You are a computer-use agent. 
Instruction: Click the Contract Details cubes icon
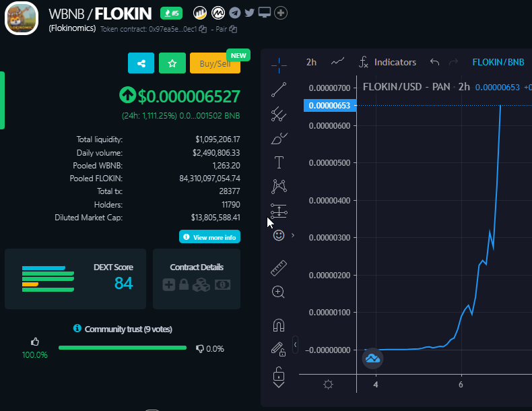tap(201, 285)
